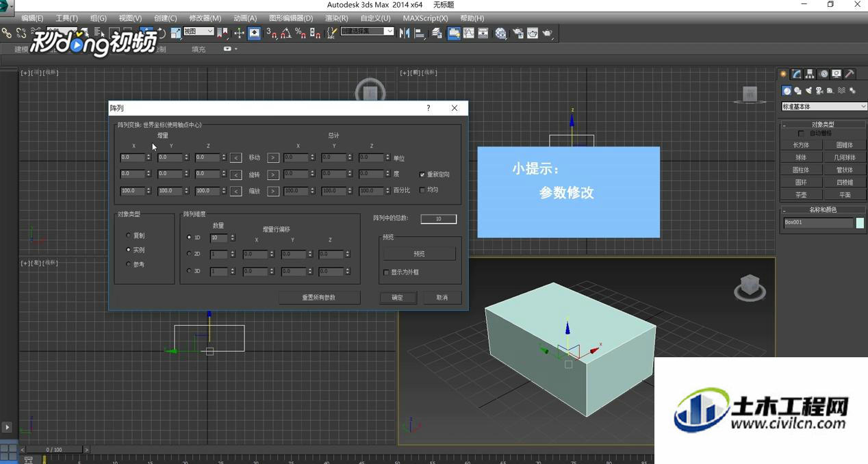Create a 长方体 box primitive
This screenshot has height=464, width=868.
tap(801, 145)
